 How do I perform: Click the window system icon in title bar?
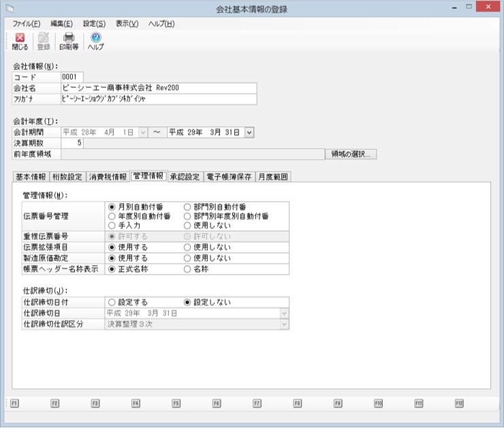[10, 9]
